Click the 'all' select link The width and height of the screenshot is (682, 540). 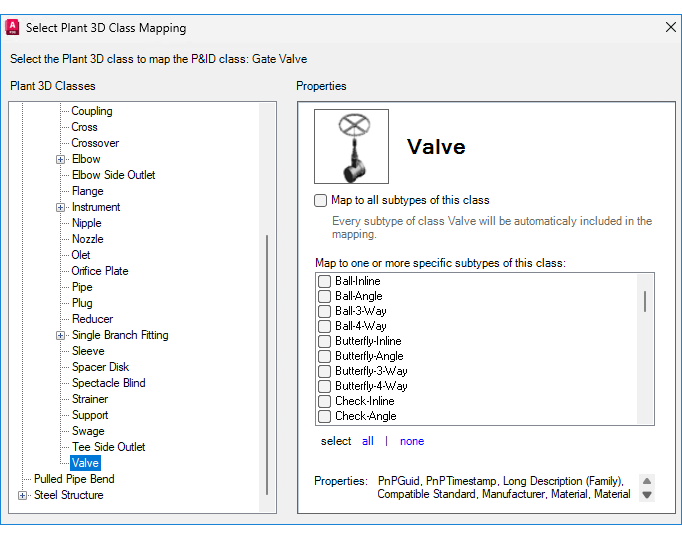(x=368, y=441)
